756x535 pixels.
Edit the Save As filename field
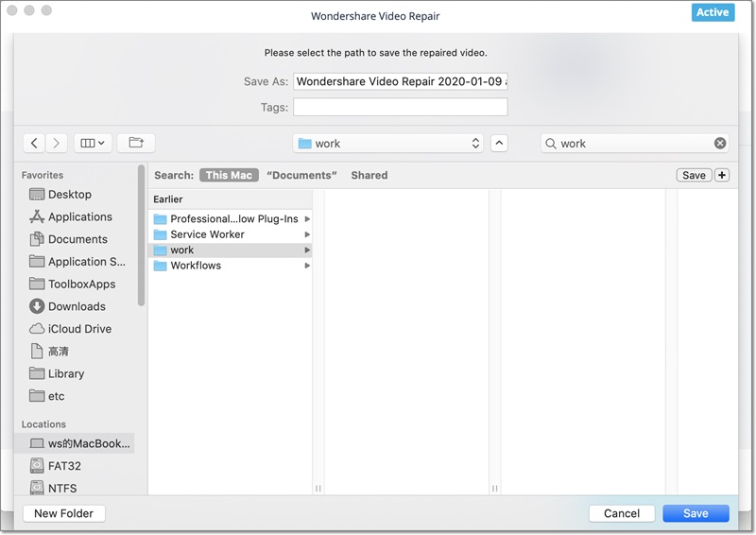pyautogui.click(x=400, y=81)
